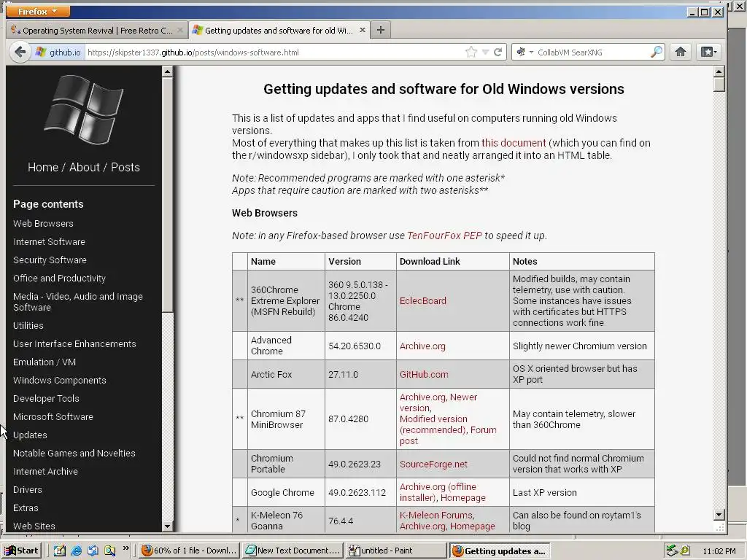The height and width of the screenshot is (560, 747).
Task: Open the GitHub.com link for Arctic Fox
Action: (424, 374)
